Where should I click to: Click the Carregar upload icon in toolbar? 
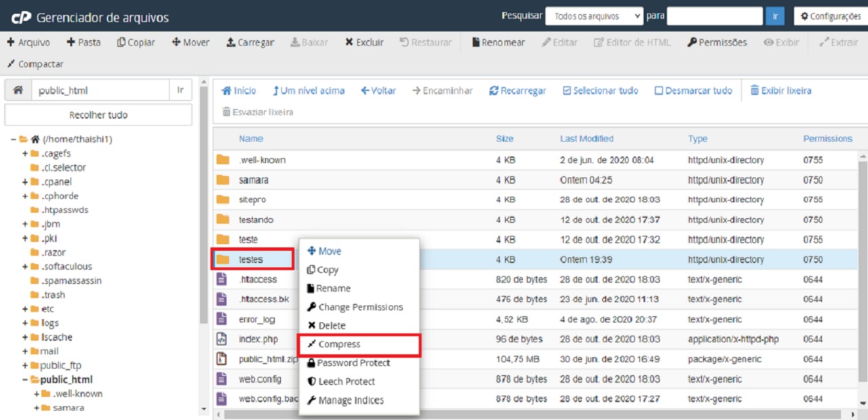tap(231, 42)
